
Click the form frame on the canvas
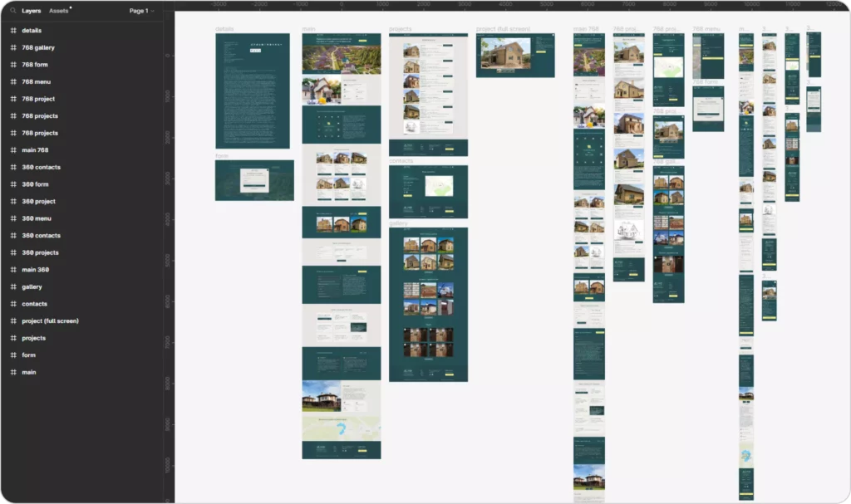click(x=254, y=180)
